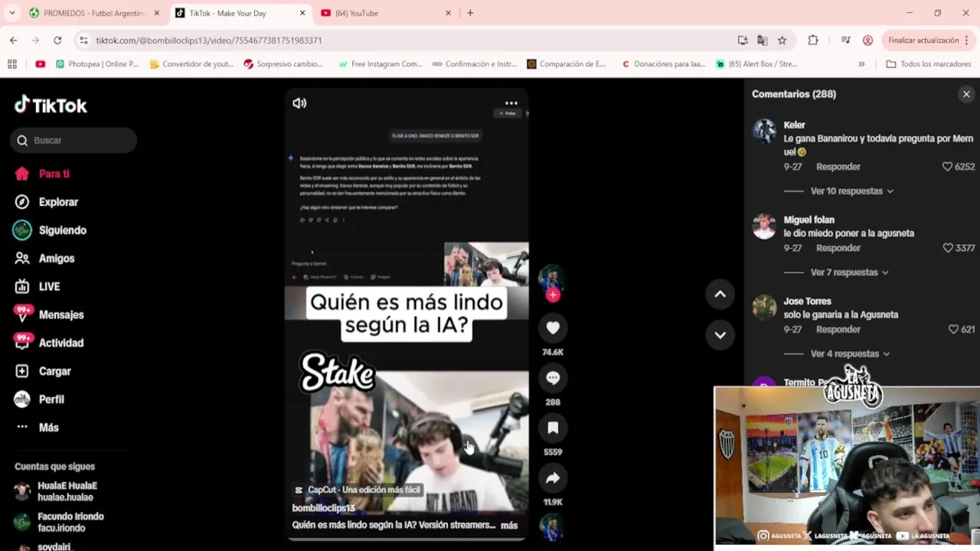Open Miguel folan's profile name
The image size is (980, 551).
[808, 220]
